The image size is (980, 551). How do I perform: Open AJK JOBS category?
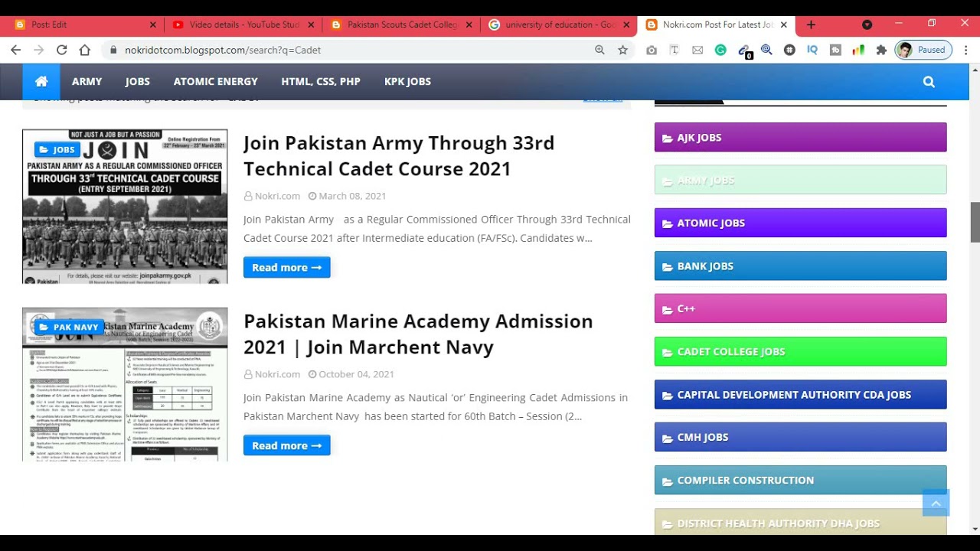pos(800,138)
